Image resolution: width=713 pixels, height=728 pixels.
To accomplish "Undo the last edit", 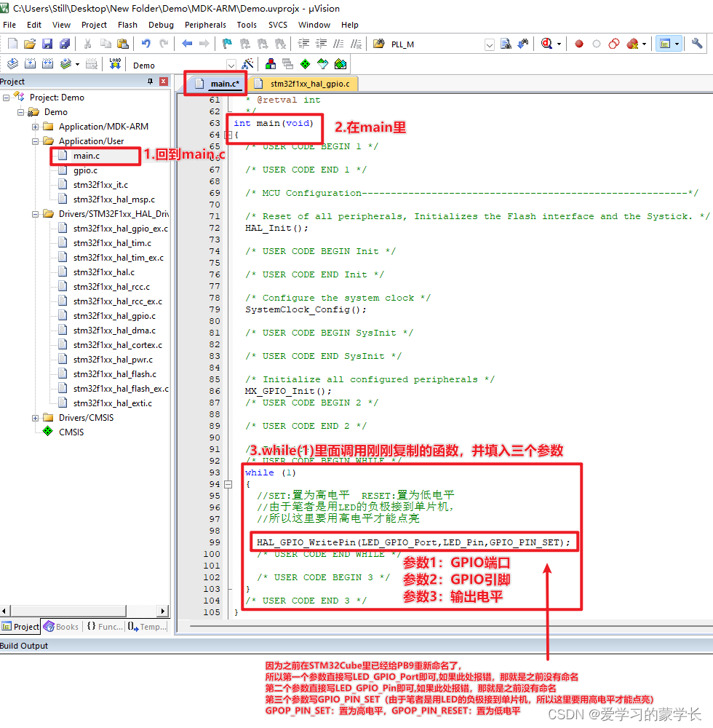I will (146, 44).
